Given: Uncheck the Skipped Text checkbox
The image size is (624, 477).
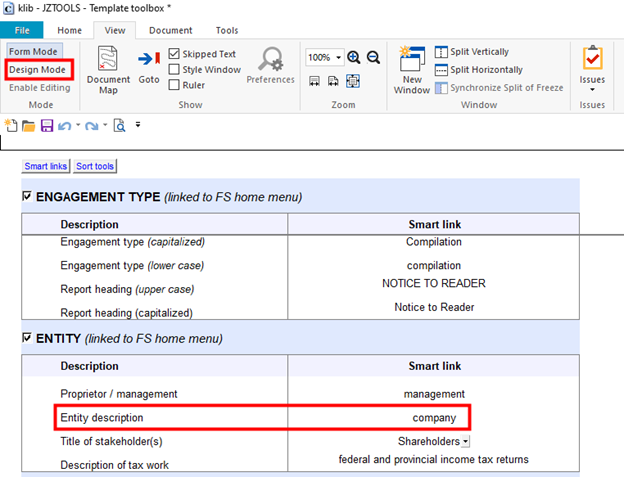Looking at the screenshot, I should 174,53.
